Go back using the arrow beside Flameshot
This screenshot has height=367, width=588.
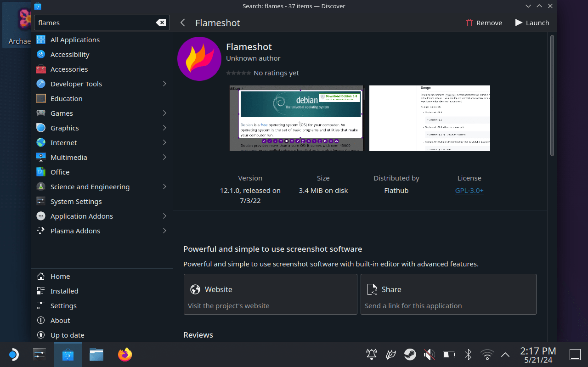[183, 23]
